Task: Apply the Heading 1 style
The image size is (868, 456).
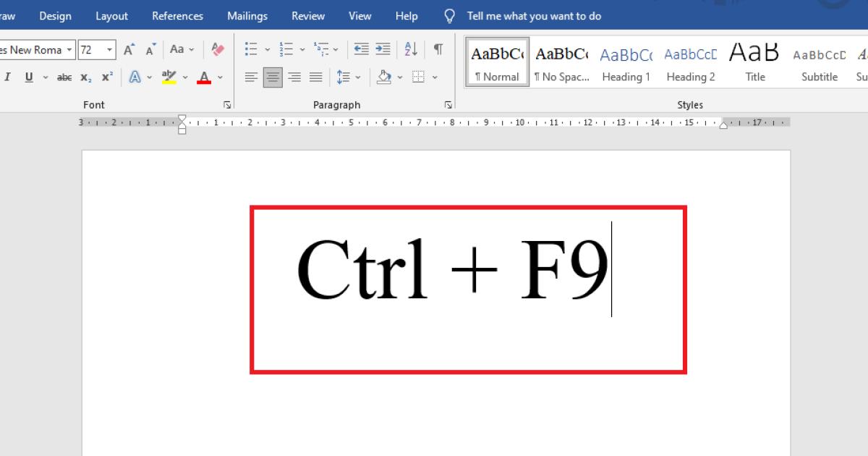Action: pos(626,61)
